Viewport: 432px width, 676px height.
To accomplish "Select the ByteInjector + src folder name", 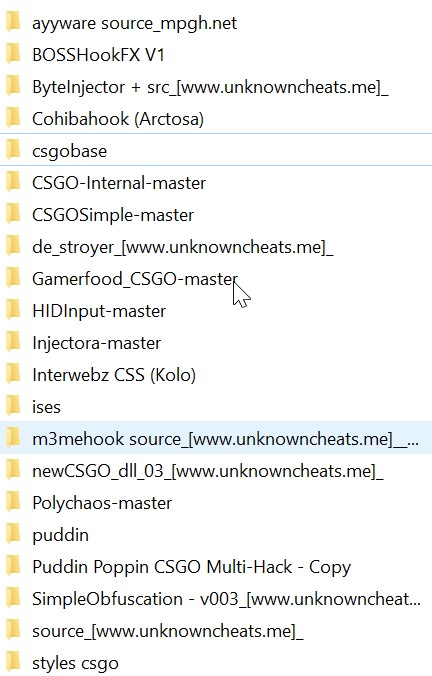I will click(x=210, y=87).
